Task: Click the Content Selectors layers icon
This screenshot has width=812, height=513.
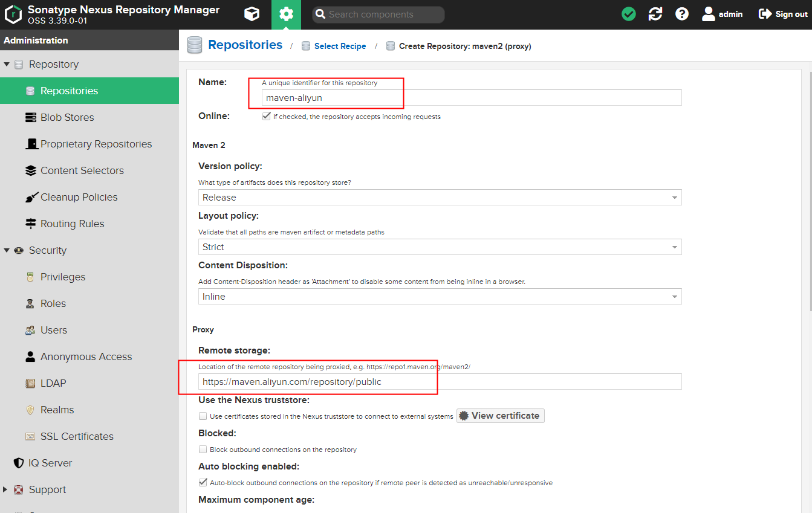Action: (x=31, y=170)
